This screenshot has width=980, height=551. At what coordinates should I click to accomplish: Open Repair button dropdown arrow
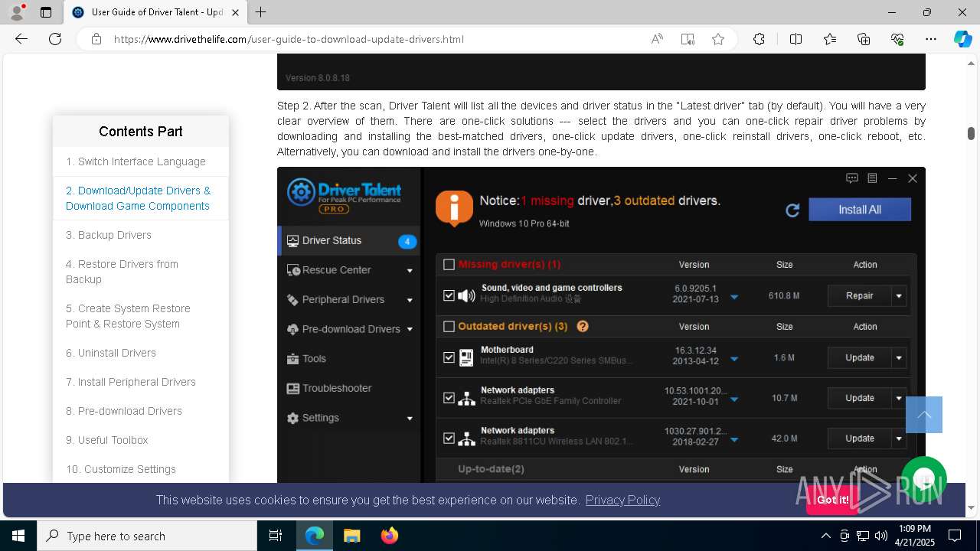(x=899, y=296)
